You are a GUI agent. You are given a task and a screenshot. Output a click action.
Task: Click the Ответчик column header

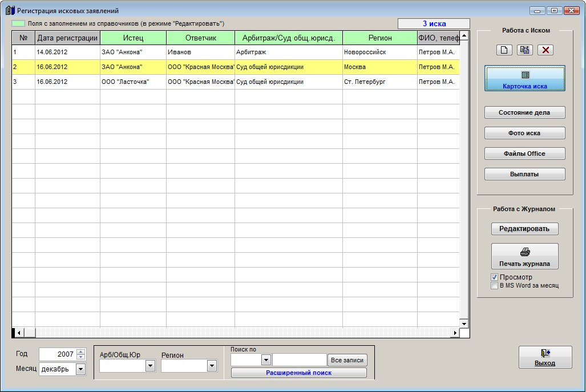200,38
